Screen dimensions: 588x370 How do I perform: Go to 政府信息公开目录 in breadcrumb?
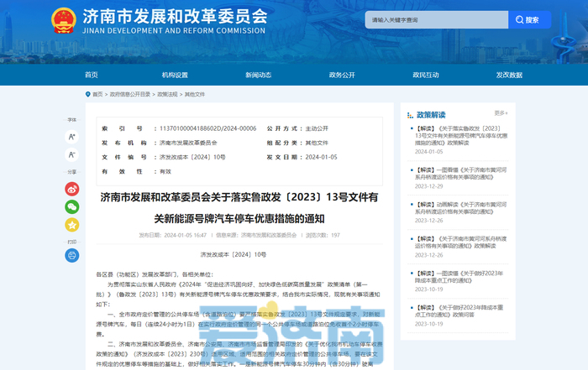click(x=129, y=94)
